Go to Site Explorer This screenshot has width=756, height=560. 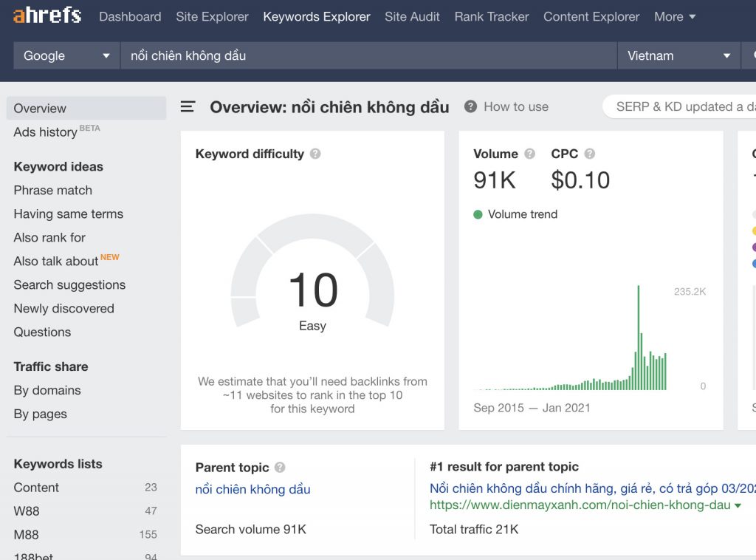coord(212,16)
